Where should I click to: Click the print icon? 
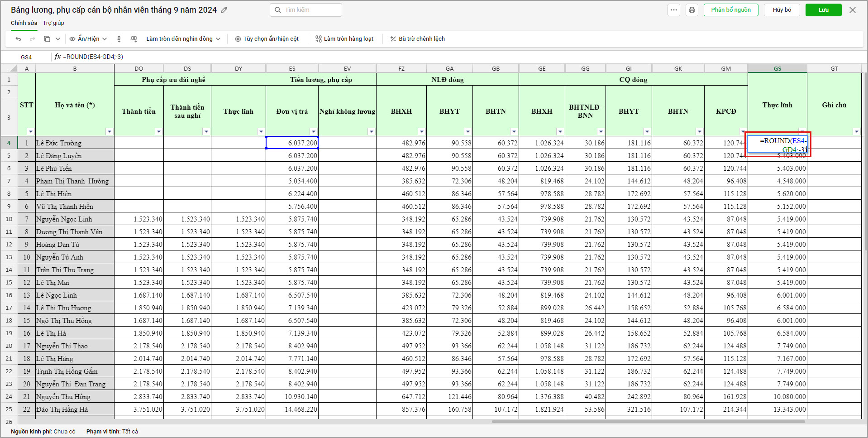pos(692,10)
